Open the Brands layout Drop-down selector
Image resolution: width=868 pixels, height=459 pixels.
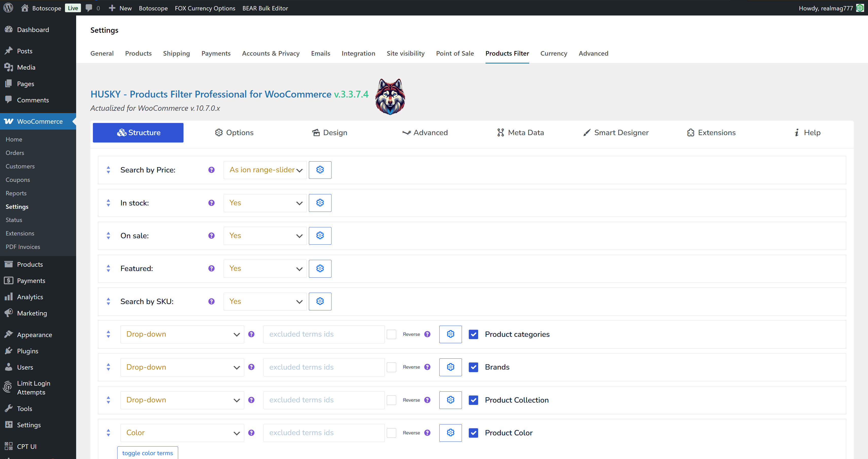[x=182, y=367]
